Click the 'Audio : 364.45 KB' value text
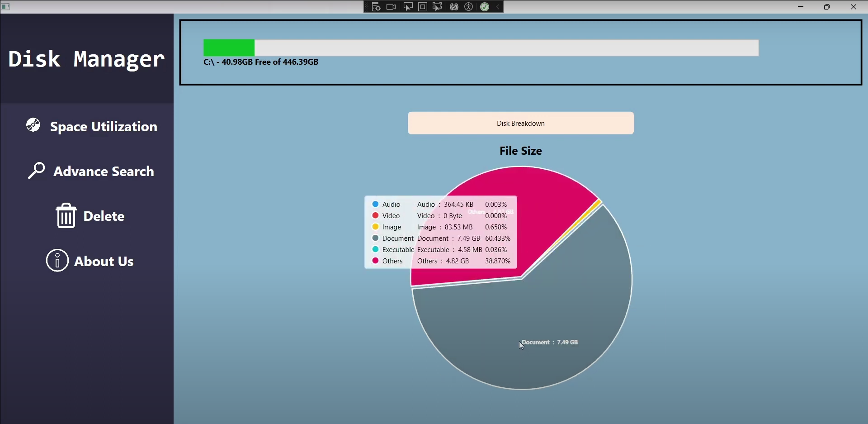 pyautogui.click(x=445, y=205)
